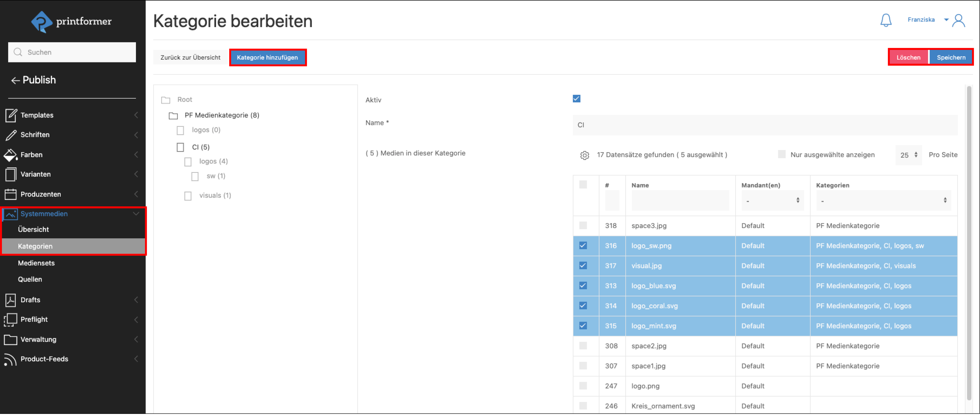Image resolution: width=980 pixels, height=417 pixels.
Task: Open the user profile avatar icon
Action: click(x=958, y=20)
